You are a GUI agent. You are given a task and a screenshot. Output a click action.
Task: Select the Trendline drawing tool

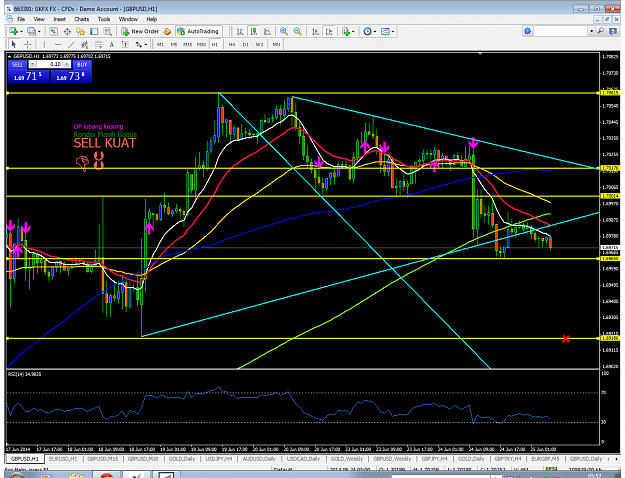71,44
